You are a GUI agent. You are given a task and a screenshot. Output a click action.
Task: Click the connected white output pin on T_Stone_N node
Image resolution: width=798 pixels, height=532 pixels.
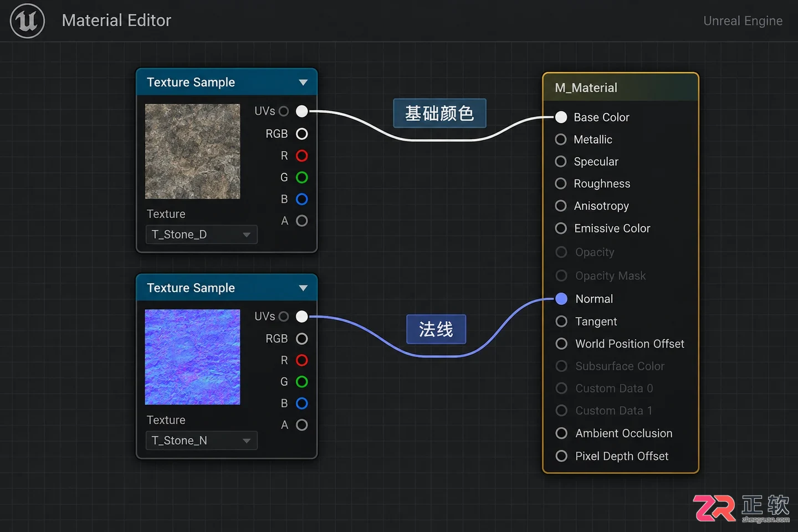tap(301, 316)
